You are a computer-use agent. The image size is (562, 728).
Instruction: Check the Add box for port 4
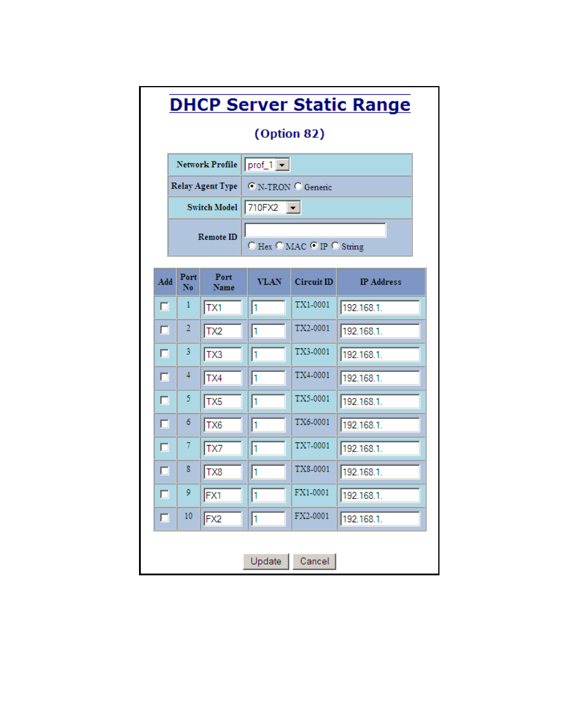pyautogui.click(x=165, y=377)
